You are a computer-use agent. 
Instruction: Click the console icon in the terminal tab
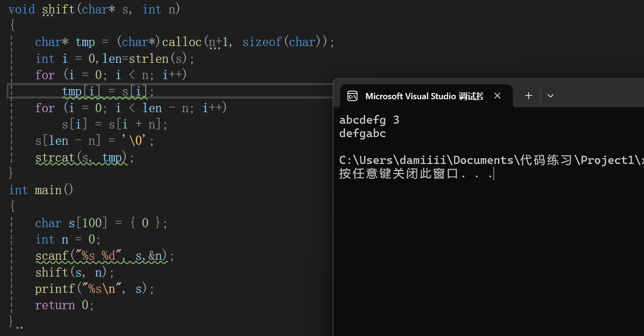coord(352,96)
